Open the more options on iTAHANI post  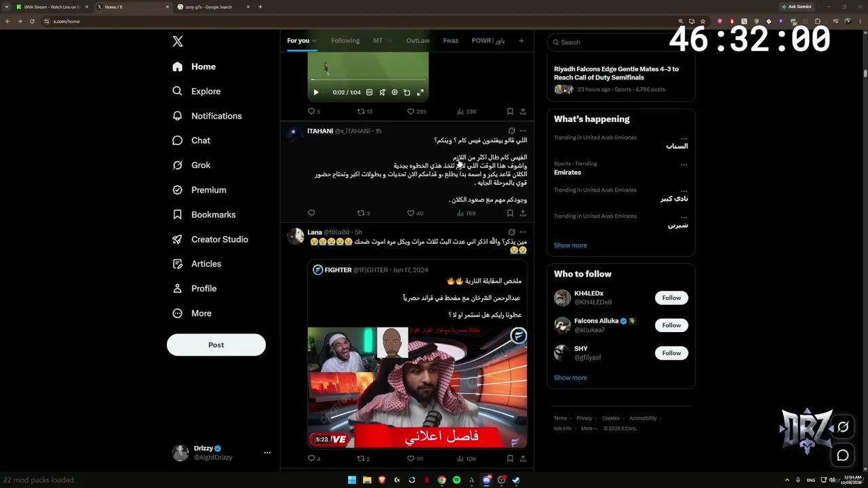pyautogui.click(x=523, y=131)
